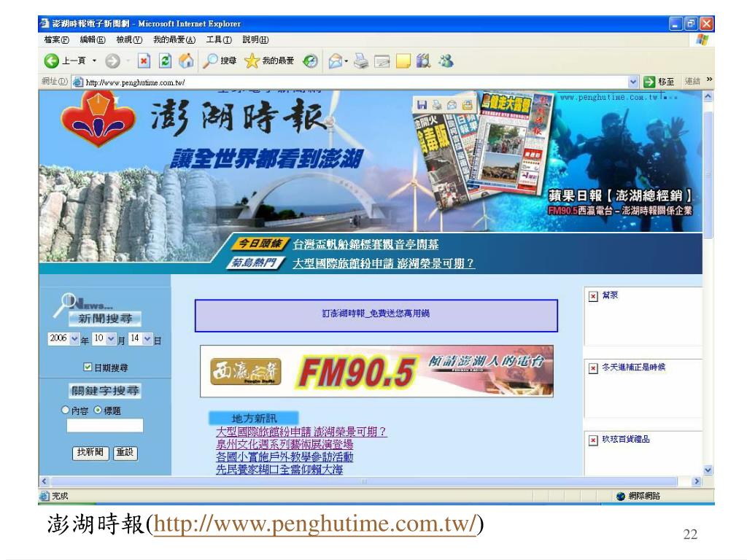Open the 我的最愛(A) menu
Screen dimensions: 747x560
(174, 40)
